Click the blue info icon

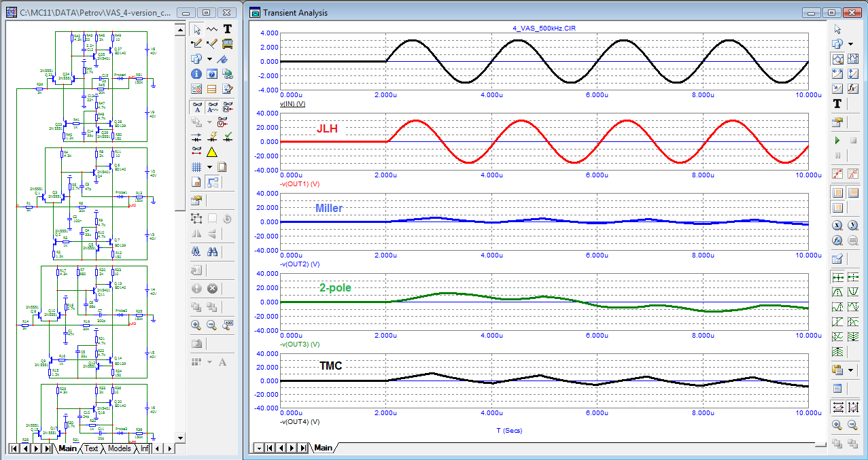[196, 73]
